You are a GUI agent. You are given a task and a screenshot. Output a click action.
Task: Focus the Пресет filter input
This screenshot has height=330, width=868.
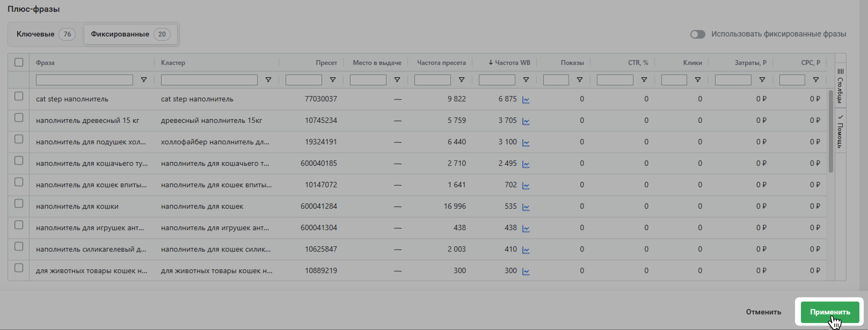coord(304,80)
